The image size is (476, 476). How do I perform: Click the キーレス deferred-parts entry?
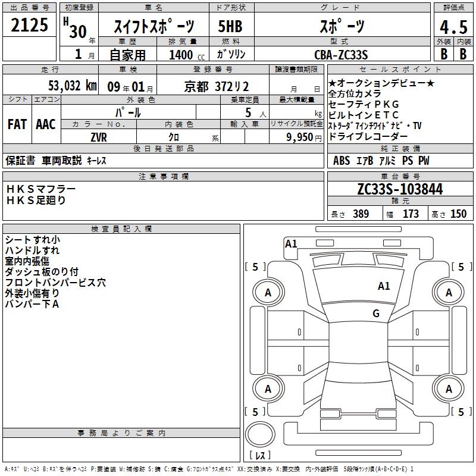point(96,161)
